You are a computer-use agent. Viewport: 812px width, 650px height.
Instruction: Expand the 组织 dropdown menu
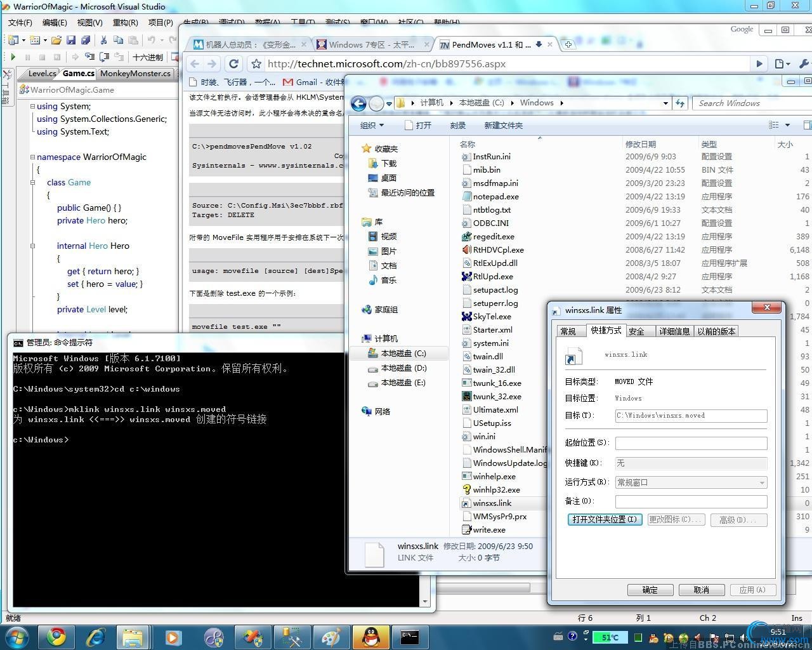(x=372, y=125)
